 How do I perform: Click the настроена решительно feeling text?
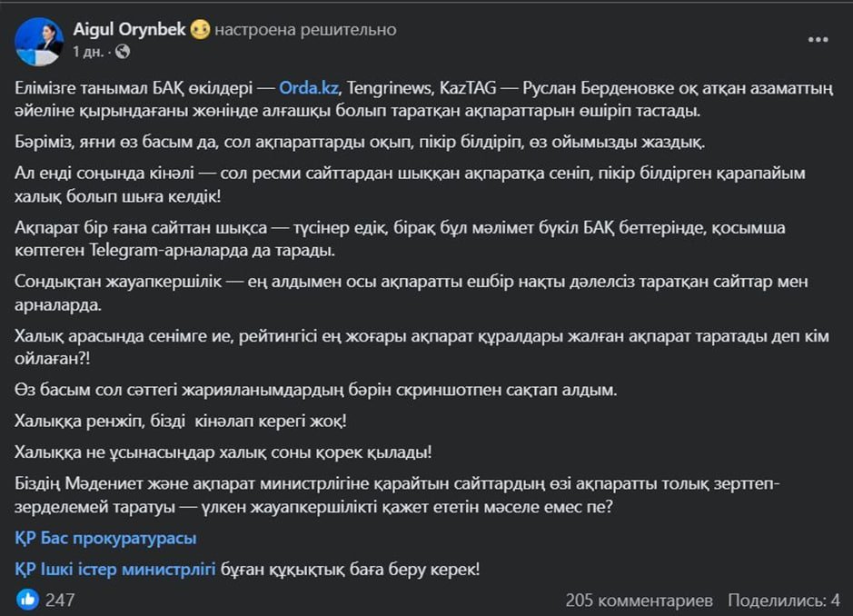click(x=305, y=29)
